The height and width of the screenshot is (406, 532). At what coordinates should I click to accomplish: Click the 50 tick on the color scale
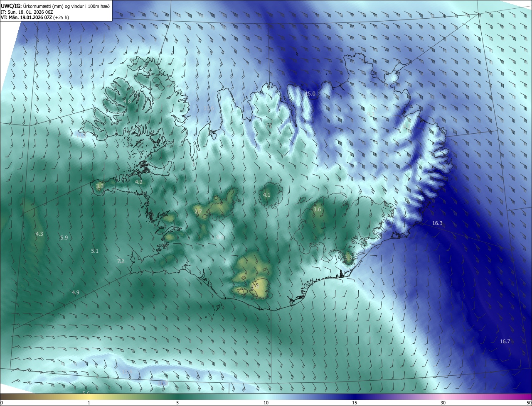click(529, 403)
